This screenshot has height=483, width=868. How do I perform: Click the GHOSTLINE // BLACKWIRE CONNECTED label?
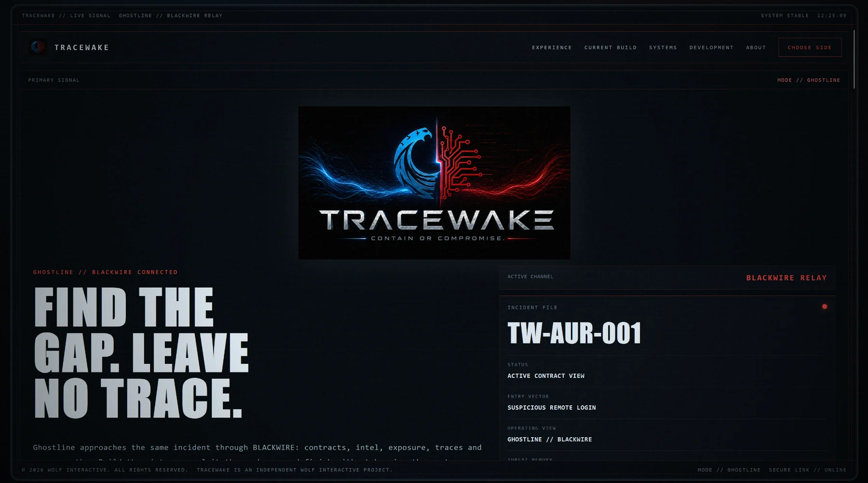105,272
